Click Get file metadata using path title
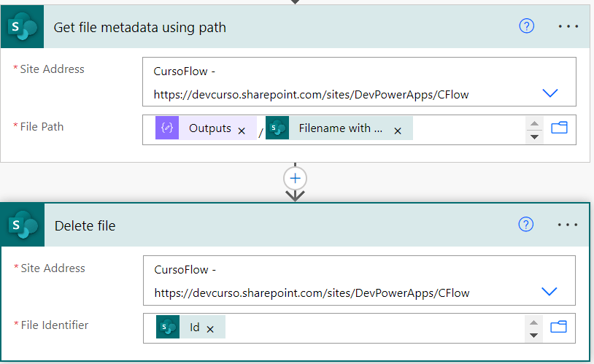 pos(140,27)
